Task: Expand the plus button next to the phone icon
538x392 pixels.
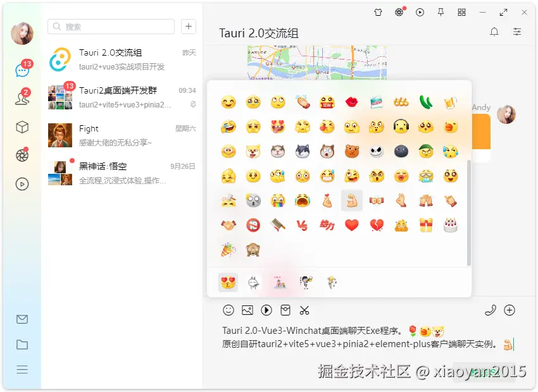Action: pos(510,310)
